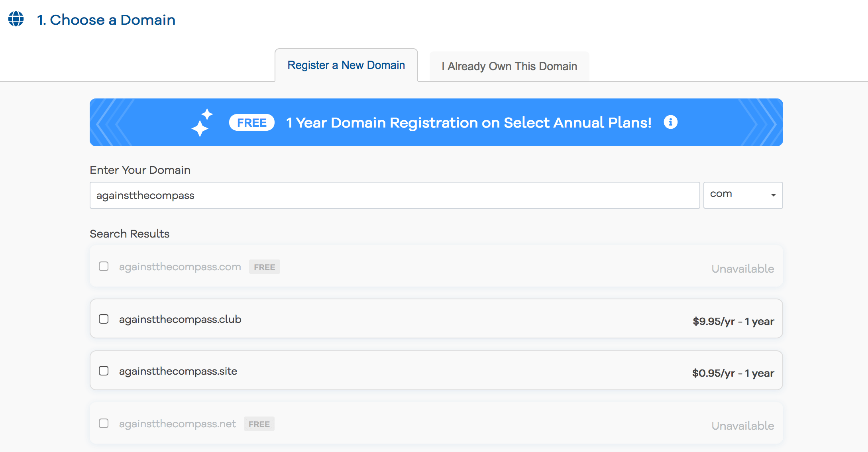The width and height of the screenshot is (868, 452).
Task: Click the globe icon beside Choose a Domain
Action: coord(16,19)
